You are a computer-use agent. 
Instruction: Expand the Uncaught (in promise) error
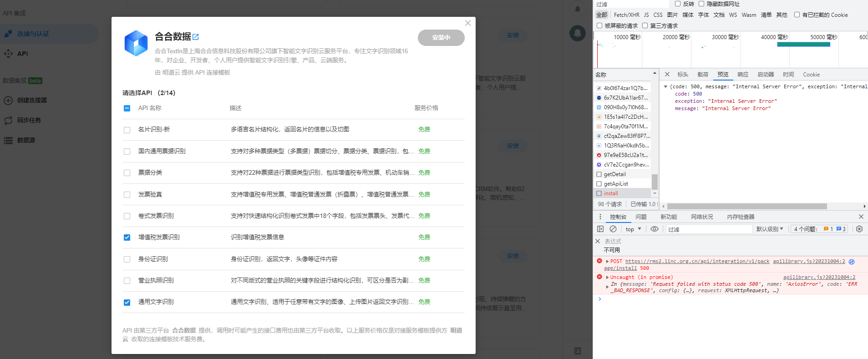tap(607, 277)
